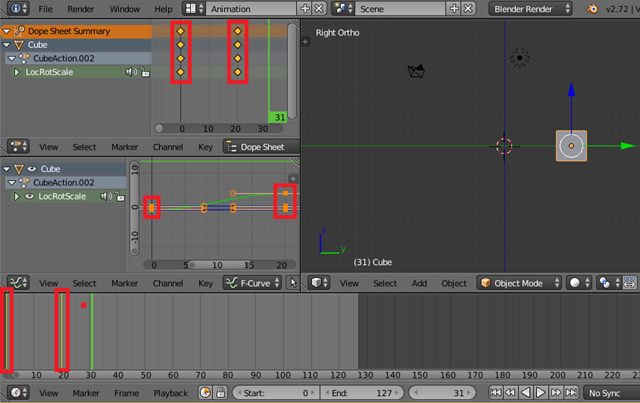
Task: Add a new screen layout
Action: 305,9
